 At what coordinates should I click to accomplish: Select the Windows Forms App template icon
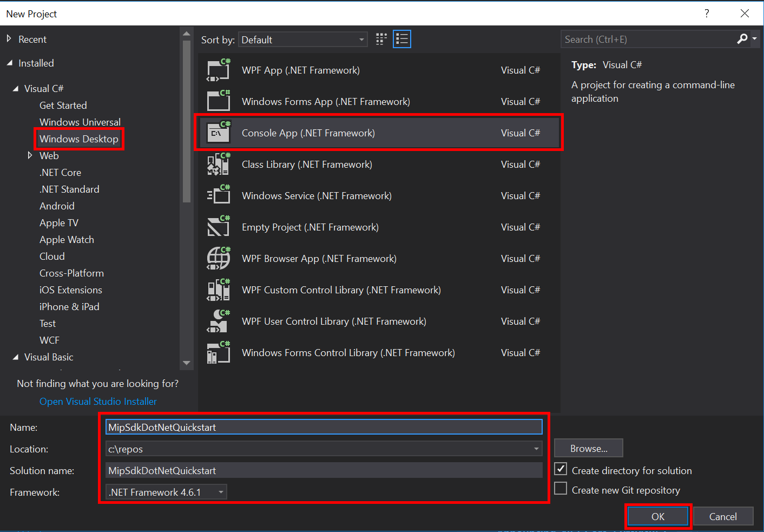click(x=218, y=101)
